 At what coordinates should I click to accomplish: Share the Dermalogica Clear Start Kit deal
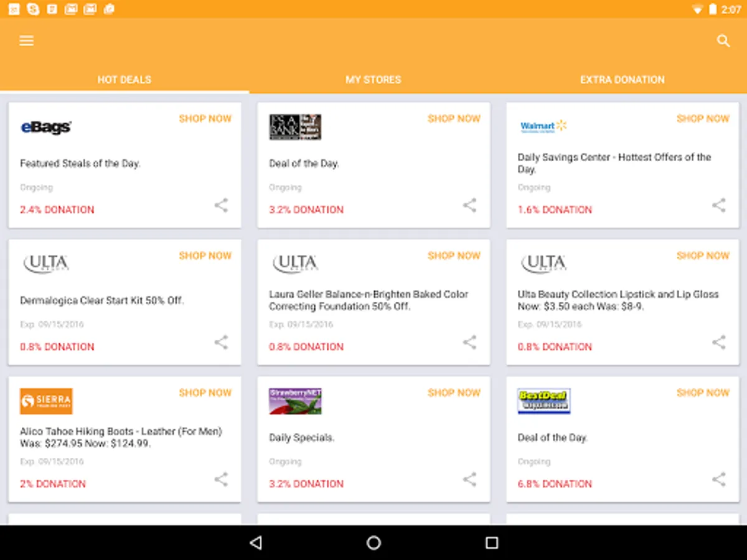tap(221, 342)
